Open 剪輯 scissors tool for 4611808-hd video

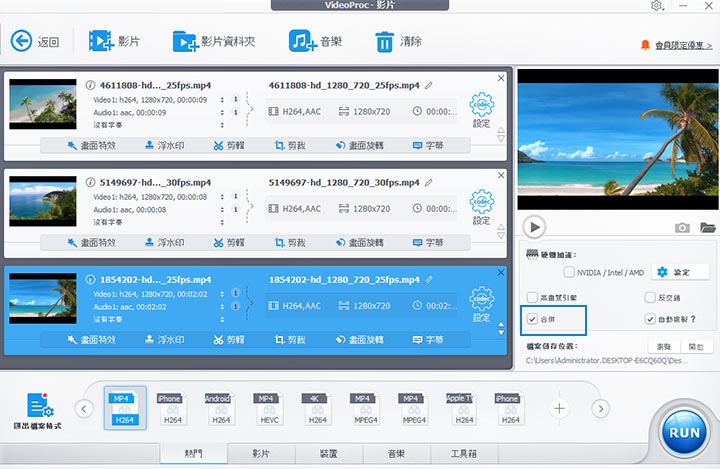229,146
